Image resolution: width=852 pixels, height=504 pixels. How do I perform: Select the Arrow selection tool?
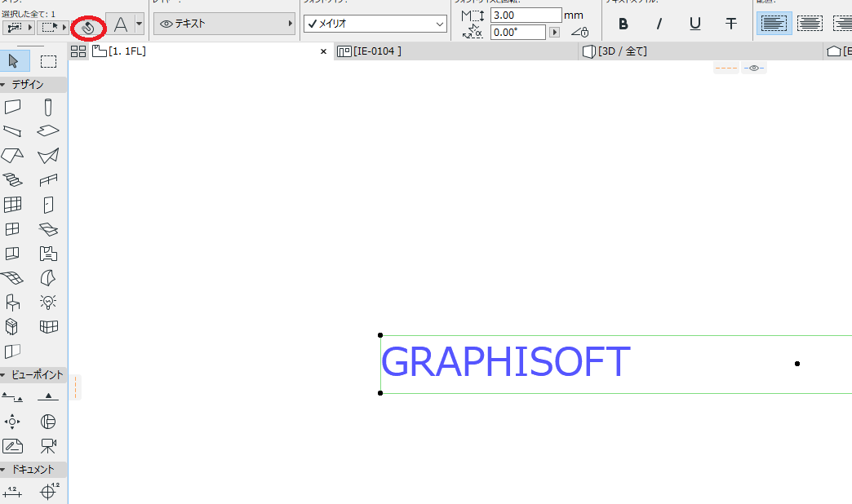[14, 61]
